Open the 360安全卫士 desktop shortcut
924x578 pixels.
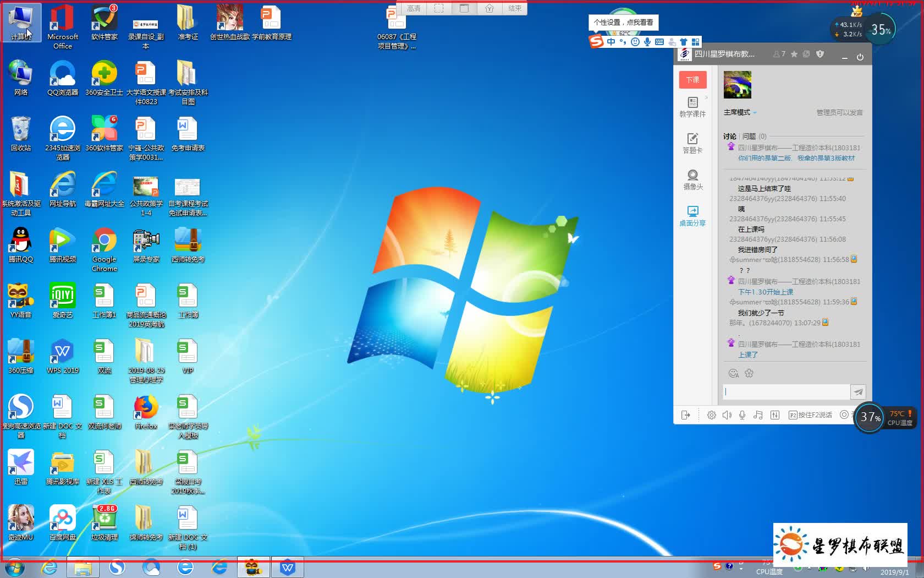[105, 78]
